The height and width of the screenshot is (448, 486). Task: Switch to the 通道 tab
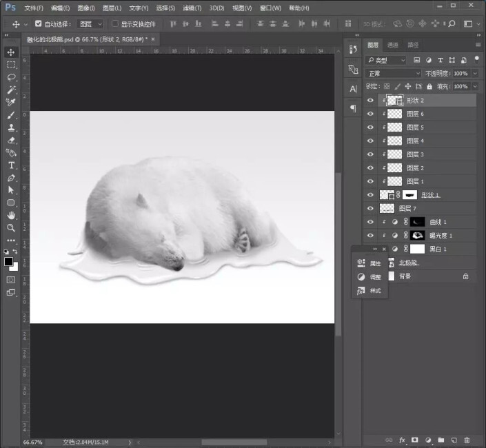tap(392, 45)
